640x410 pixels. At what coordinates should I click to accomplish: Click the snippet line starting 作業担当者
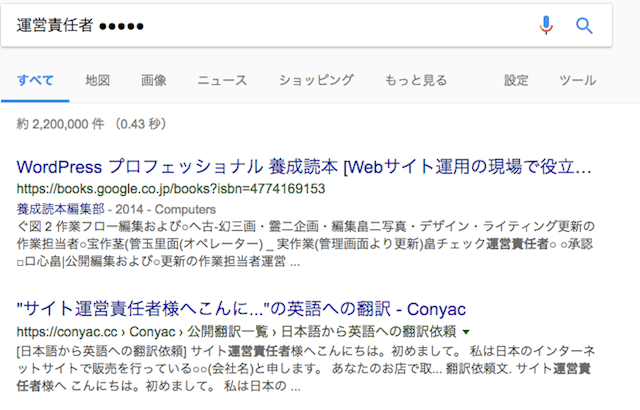[305, 244]
